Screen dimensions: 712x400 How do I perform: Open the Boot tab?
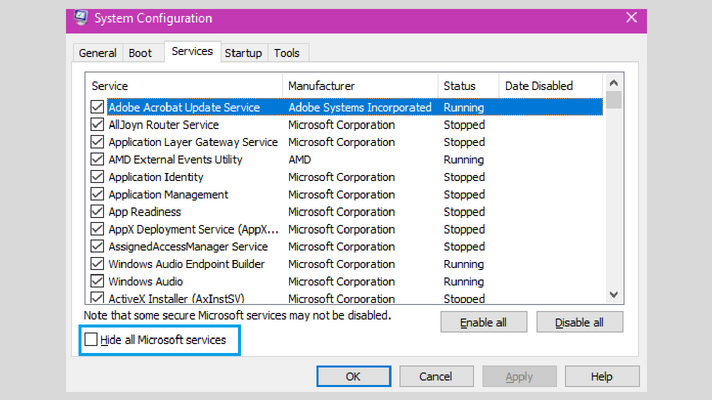pos(140,53)
